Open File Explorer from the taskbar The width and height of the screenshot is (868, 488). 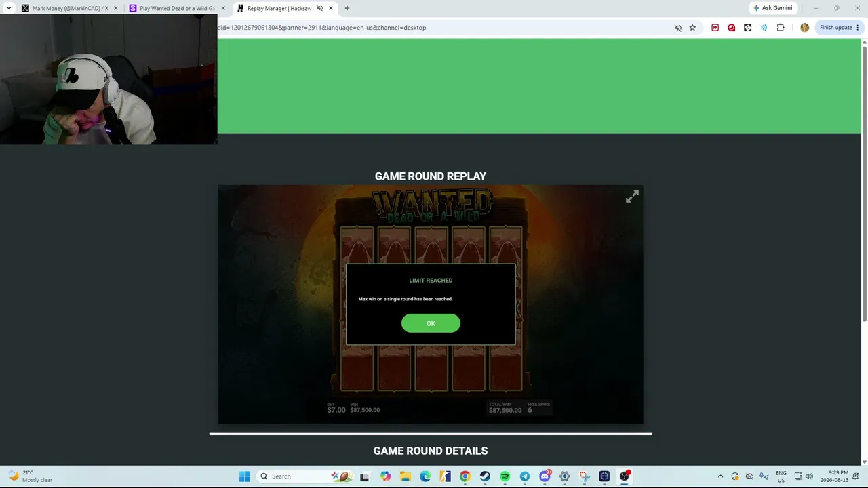coord(406,476)
